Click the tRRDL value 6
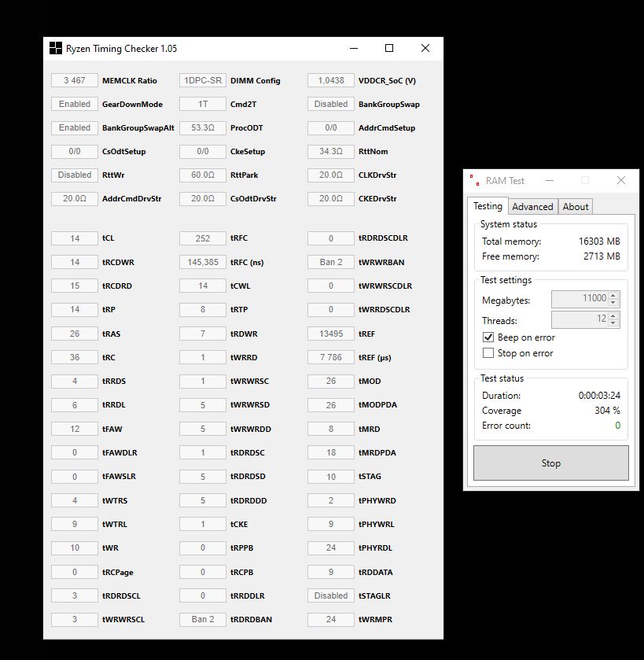Viewport: 644px width, 660px height. click(75, 405)
